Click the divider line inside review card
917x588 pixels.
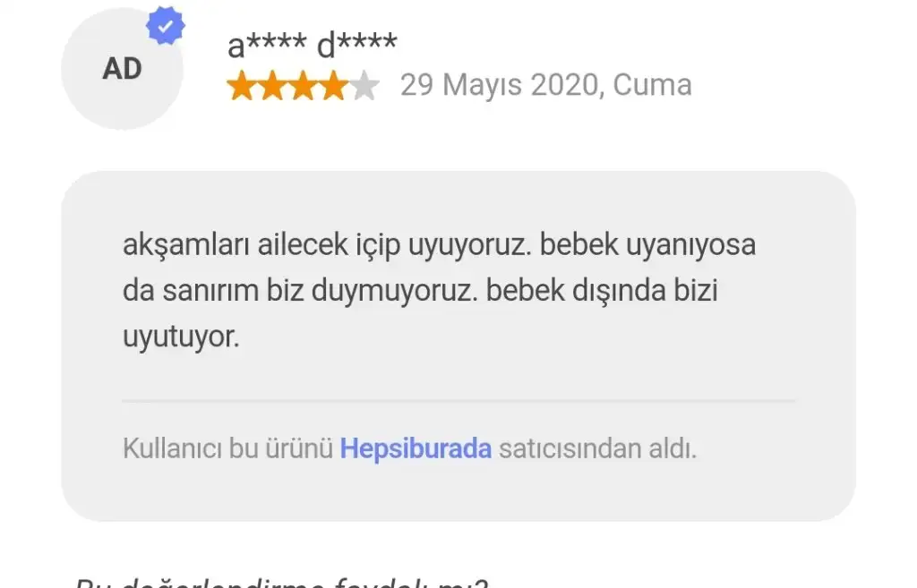pos(458,401)
